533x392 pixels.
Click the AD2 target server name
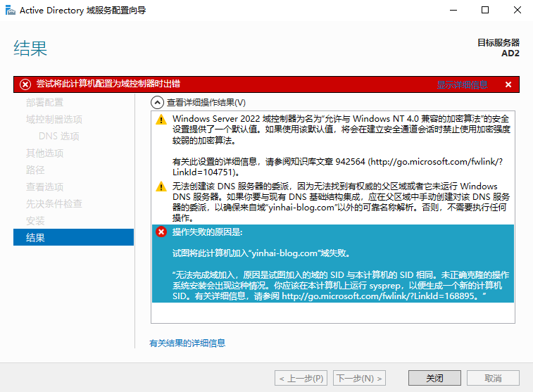(510, 53)
